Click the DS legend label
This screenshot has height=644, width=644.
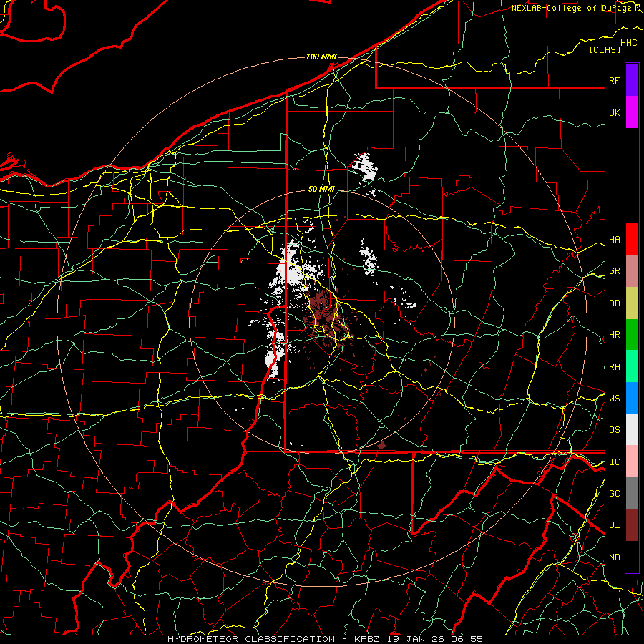615,430
